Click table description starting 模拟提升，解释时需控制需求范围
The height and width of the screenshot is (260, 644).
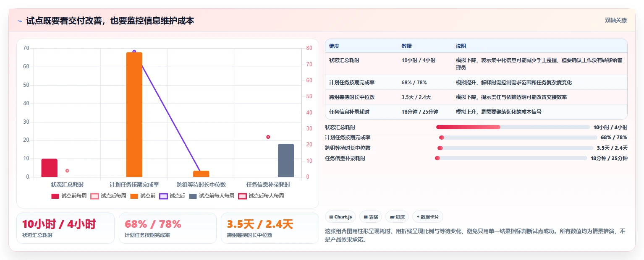tap(514, 83)
